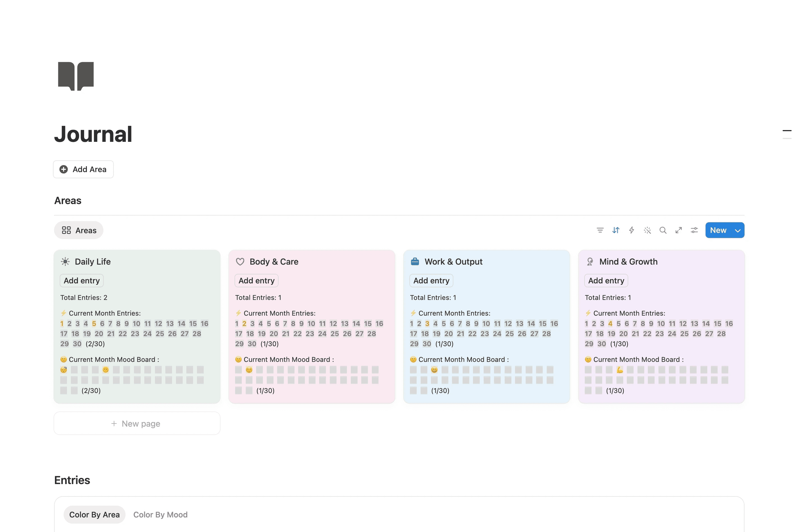Click the Body & Care heart icon
The image size is (793, 532).
[240, 262]
